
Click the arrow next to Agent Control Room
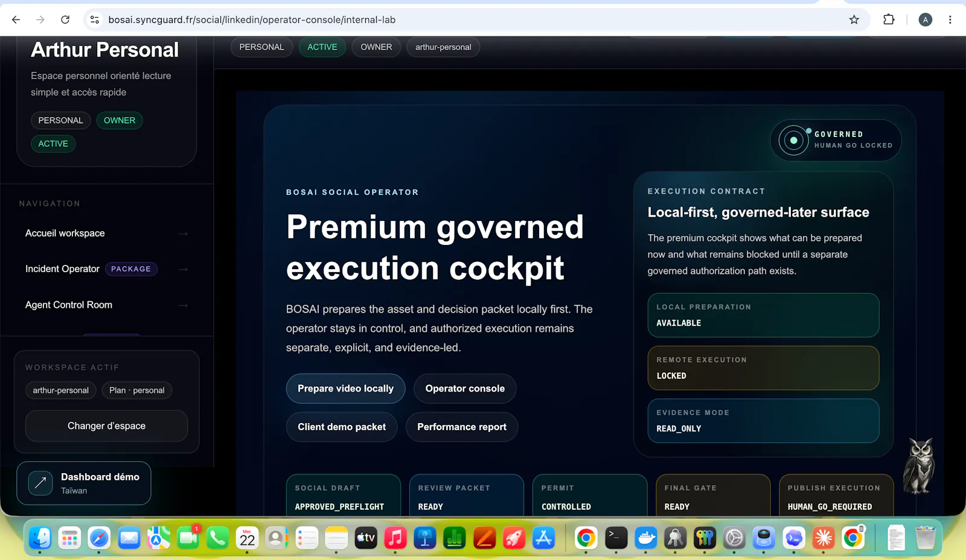click(x=184, y=305)
